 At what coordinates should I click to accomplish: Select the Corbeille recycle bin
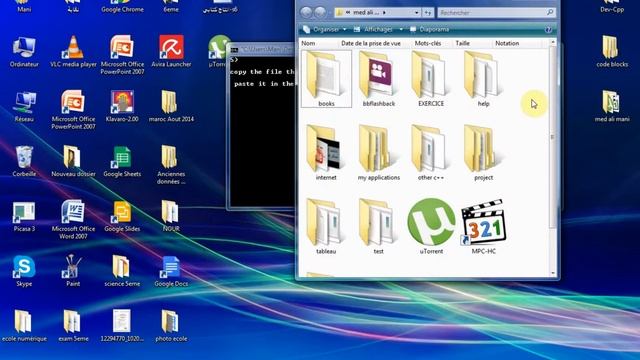pyautogui.click(x=24, y=161)
